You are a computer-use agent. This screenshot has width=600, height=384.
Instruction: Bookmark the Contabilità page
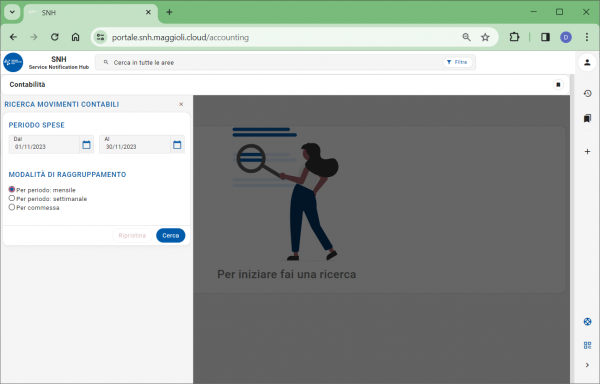(x=558, y=85)
